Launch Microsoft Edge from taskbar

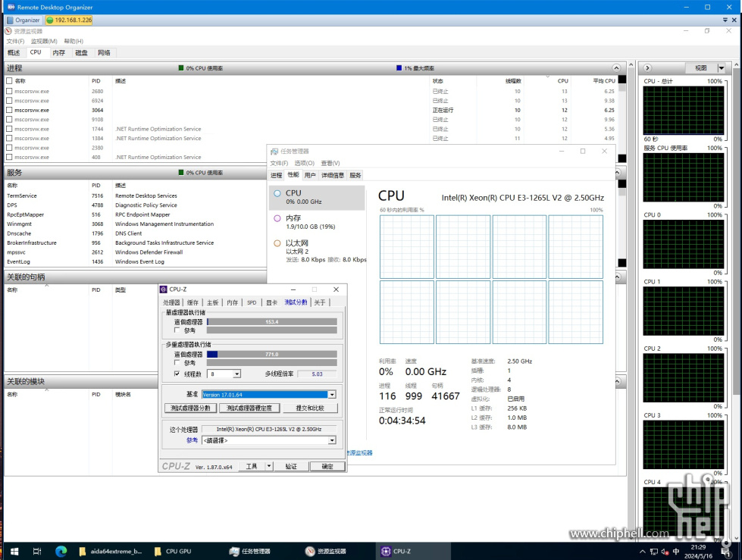pos(61,552)
